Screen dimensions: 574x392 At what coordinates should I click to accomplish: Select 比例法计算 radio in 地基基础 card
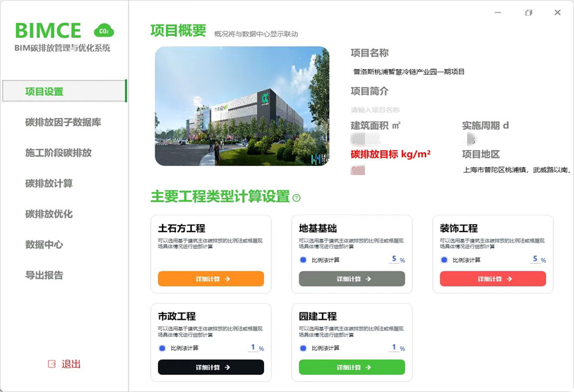tap(302, 258)
